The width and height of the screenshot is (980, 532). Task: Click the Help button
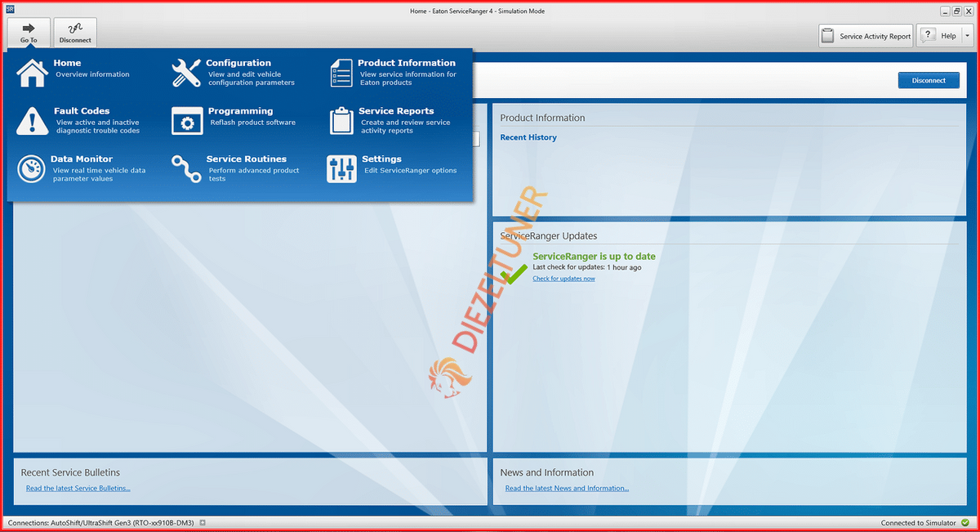938,36
